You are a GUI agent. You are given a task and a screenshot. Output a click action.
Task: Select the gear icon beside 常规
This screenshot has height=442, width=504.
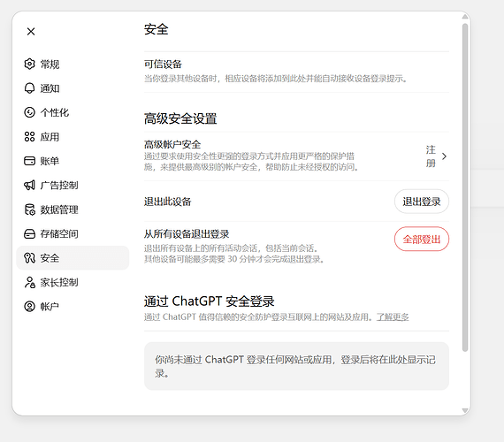pos(29,64)
